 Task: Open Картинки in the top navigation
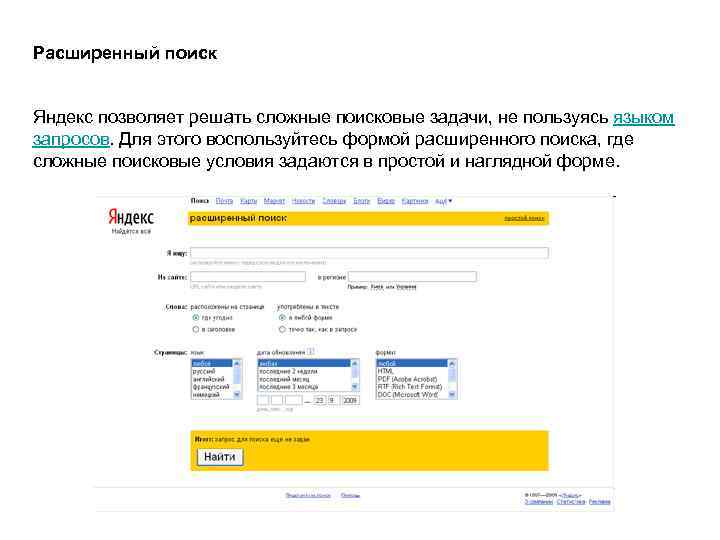pos(415,201)
